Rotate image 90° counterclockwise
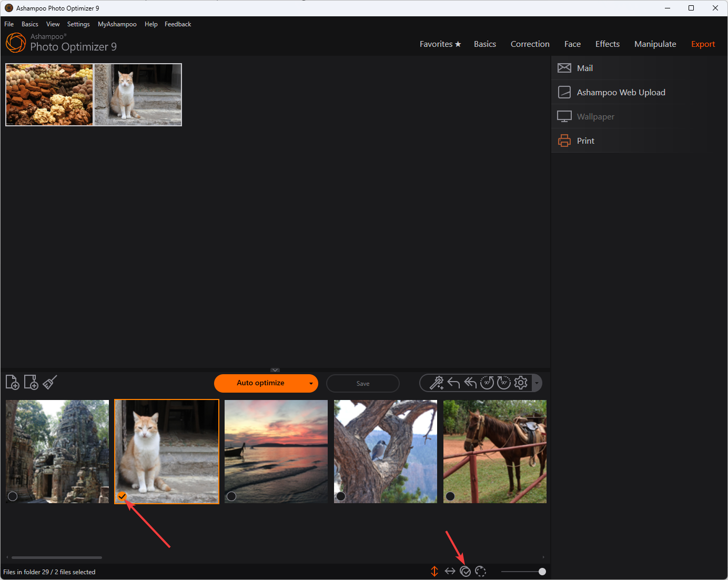The image size is (728, 580). [487, 383]
